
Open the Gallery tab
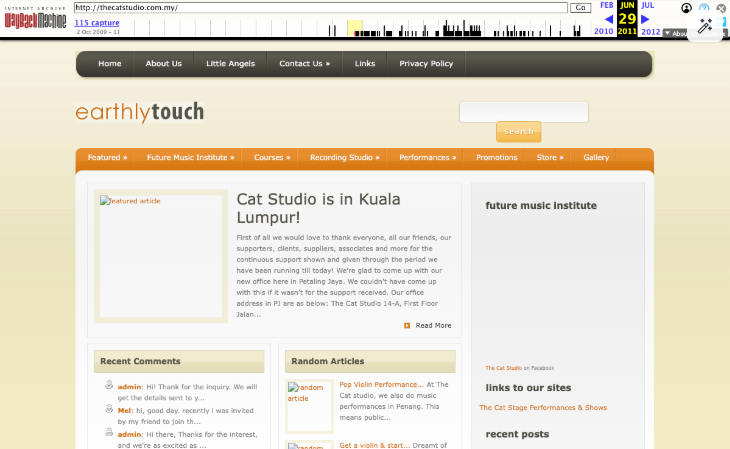tap(596, 157)
